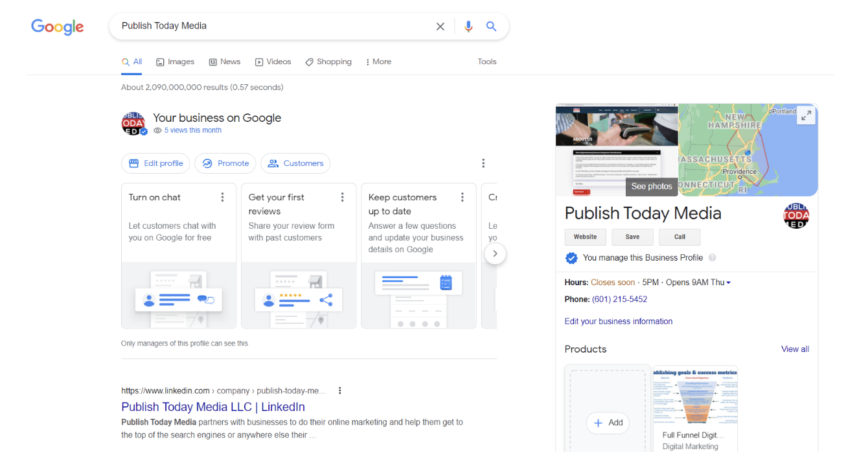Expand the map with the fullscreen icon
Image resolution: width=868 pixels, height=468 pixels.
coord(806,115)
